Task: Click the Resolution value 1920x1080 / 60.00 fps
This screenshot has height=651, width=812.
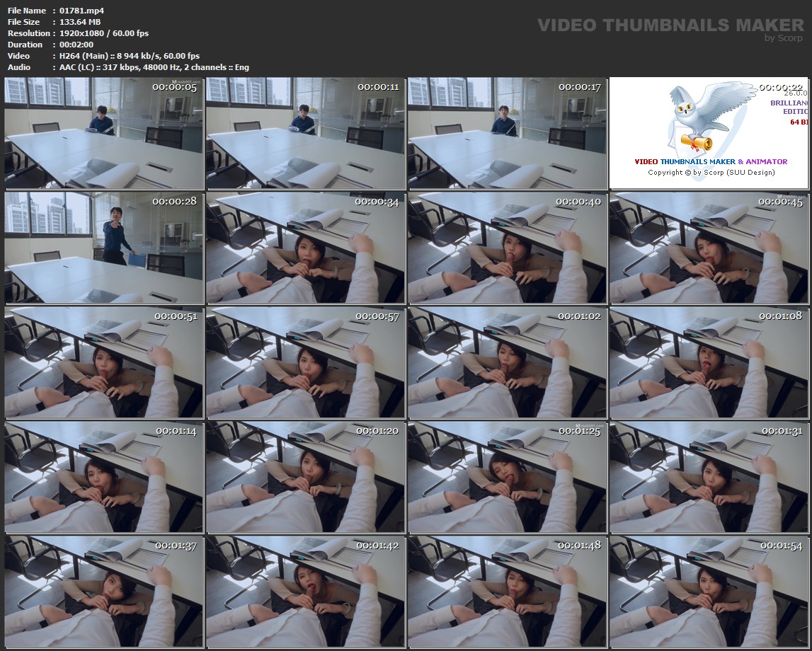Action: (x=104, y=33)
